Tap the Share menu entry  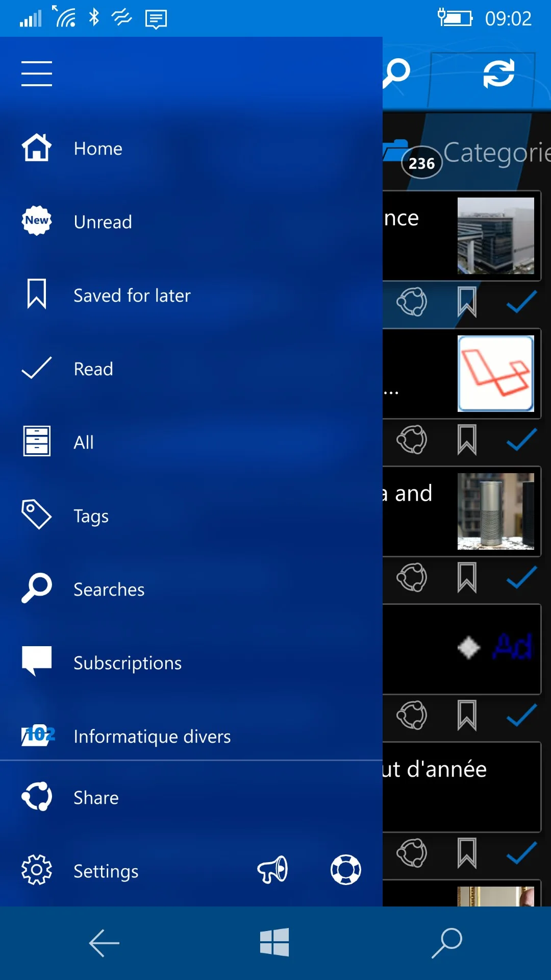(x=191, y=798)
